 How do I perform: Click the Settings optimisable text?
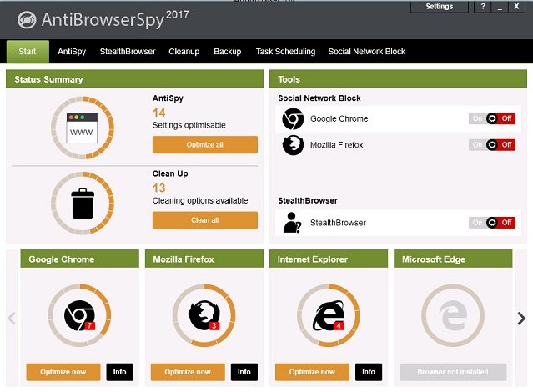189,125
